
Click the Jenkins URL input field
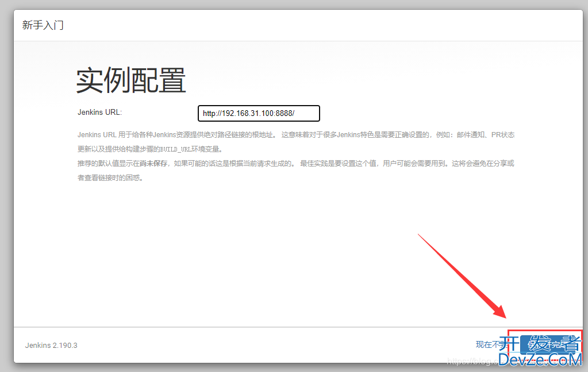(x=259, y=114)
